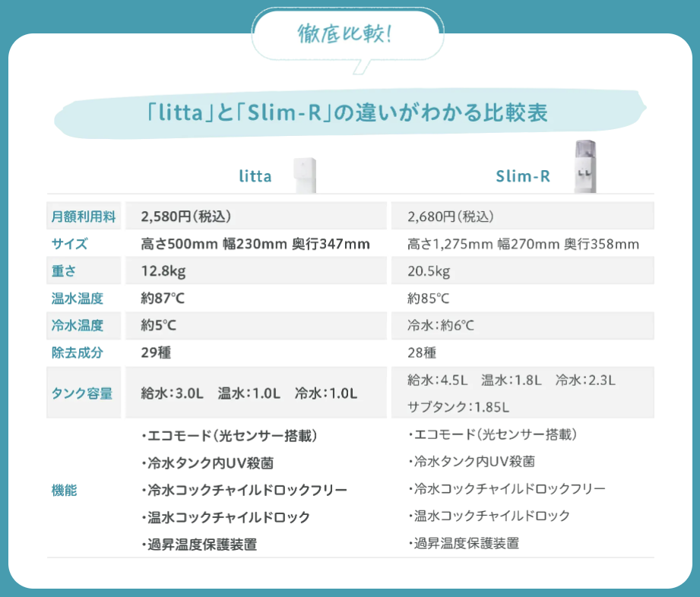Select the litta column heading

255,177
